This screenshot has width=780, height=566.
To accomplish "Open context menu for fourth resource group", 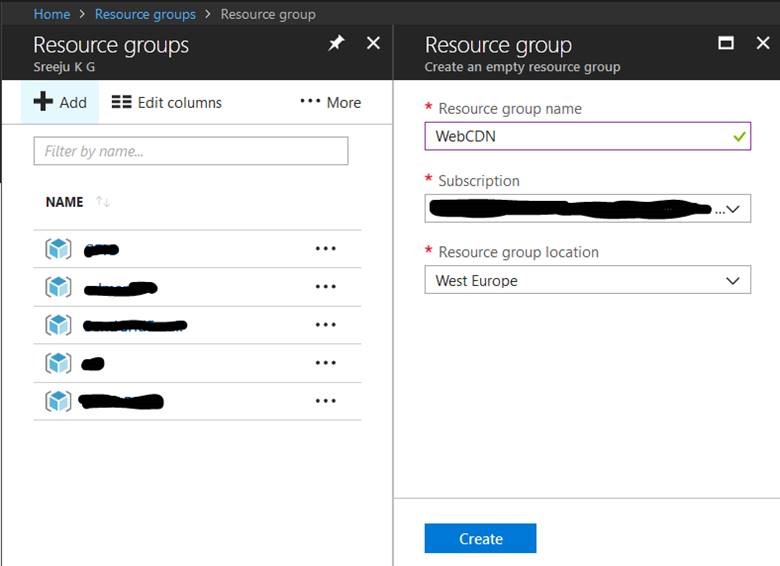I will 326,363.
